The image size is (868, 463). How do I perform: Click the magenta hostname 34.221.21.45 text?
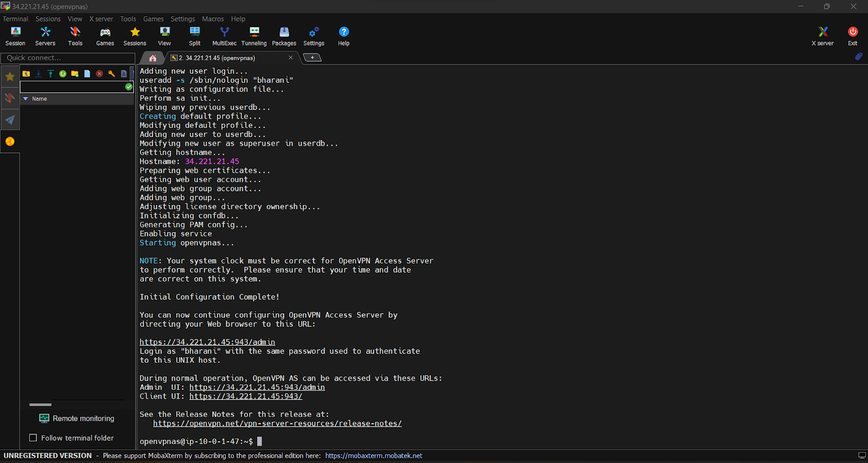[x=212, y=162]
